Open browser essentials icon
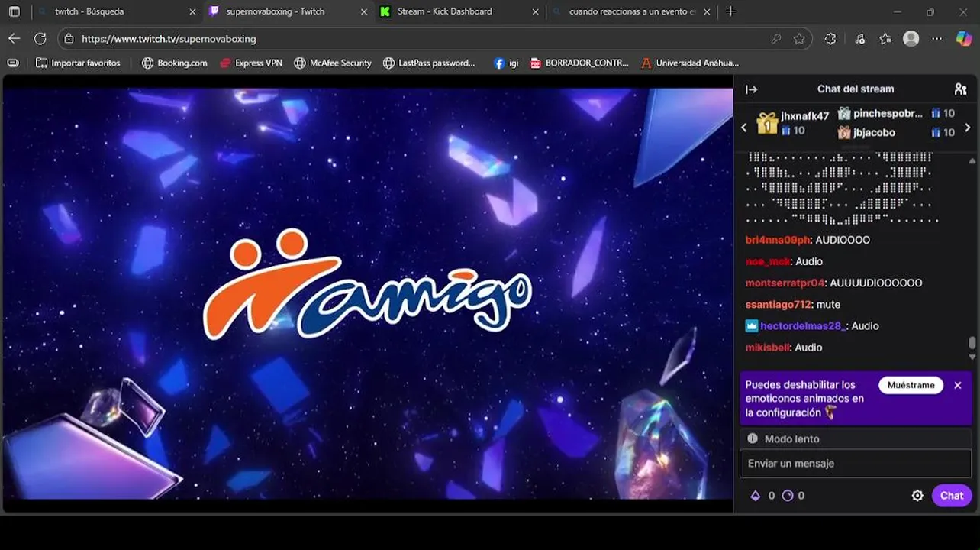This screenshot has width=980, height=550. tap(859, 38)
